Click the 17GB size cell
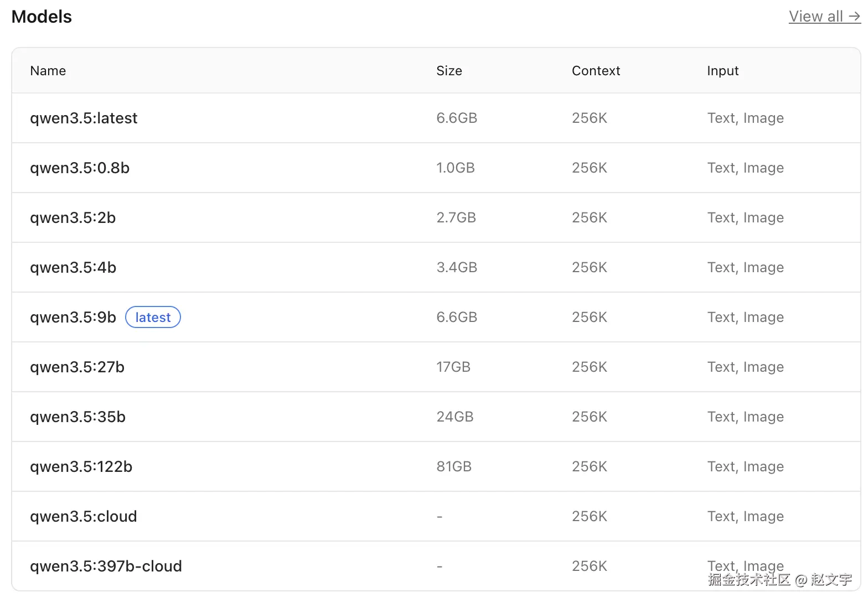 (453, 367)
